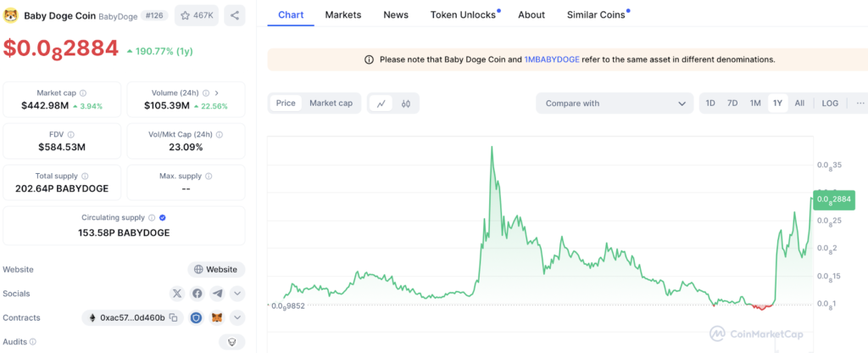Click the blue shield icon in Contracts row
This screenshot has height=353, width=868.
point(197,318)
